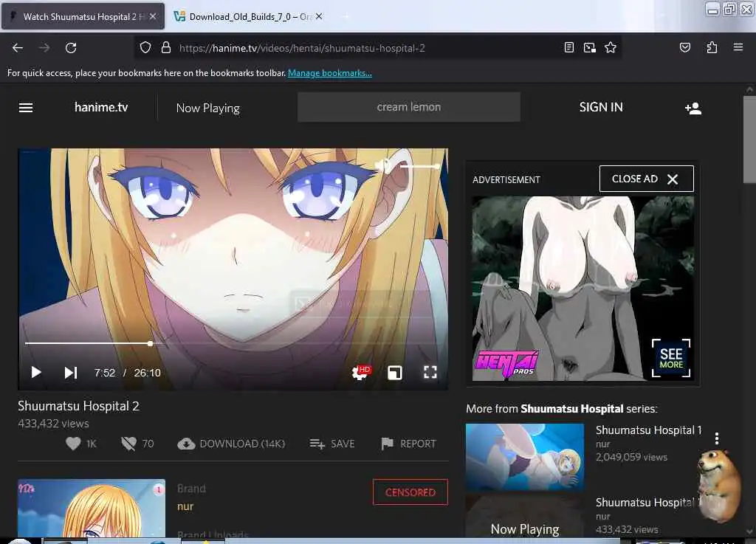Image resolution: width=756 pixels, height=544 pixels.
Task: Save the video to a playlist
Action: (x=331, y=444)
